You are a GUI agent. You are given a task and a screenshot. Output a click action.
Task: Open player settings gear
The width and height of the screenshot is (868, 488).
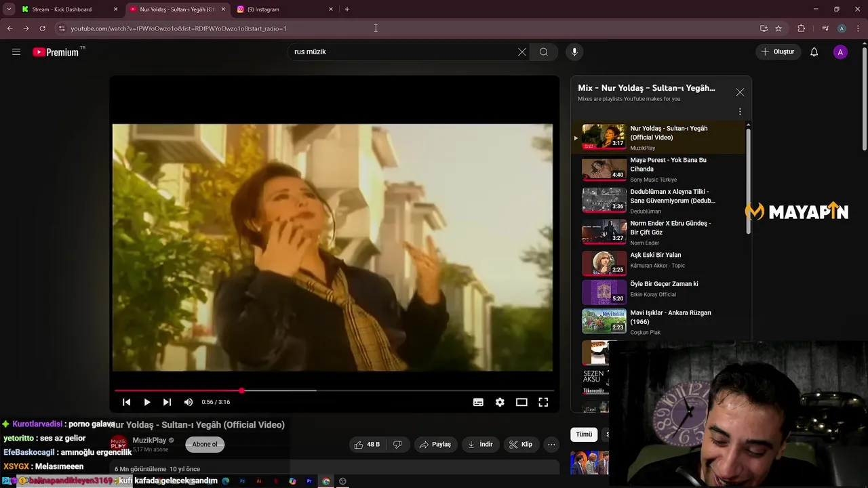(x=500, y=402)
